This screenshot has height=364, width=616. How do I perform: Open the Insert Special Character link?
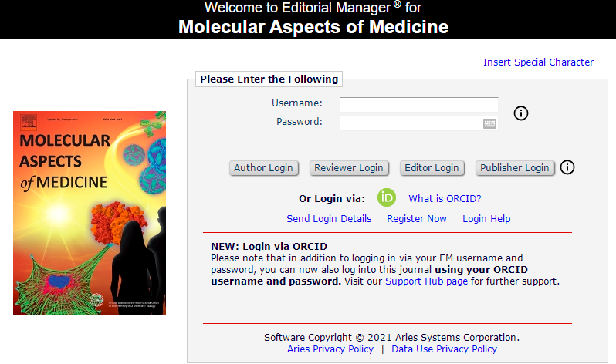pos(538,62)
